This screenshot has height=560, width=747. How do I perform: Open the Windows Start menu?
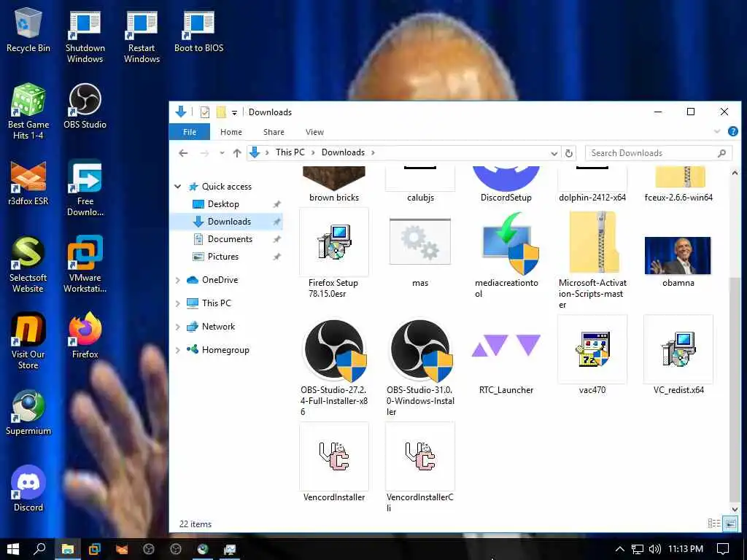click(13, 549)
